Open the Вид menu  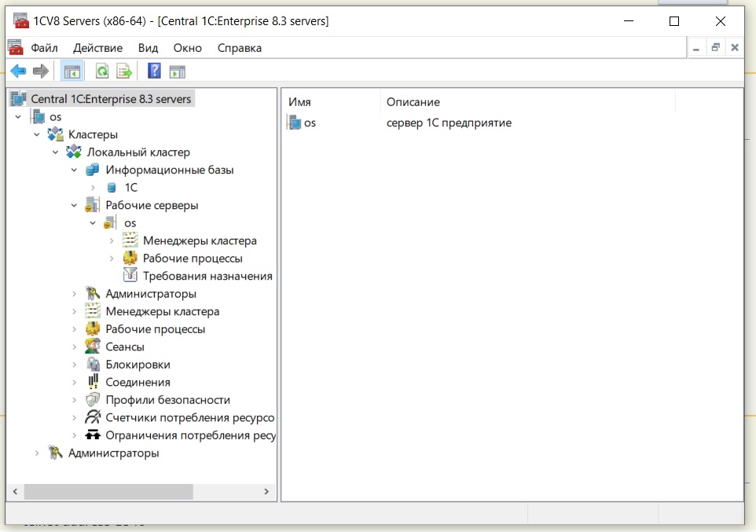[x=148, y=48]
